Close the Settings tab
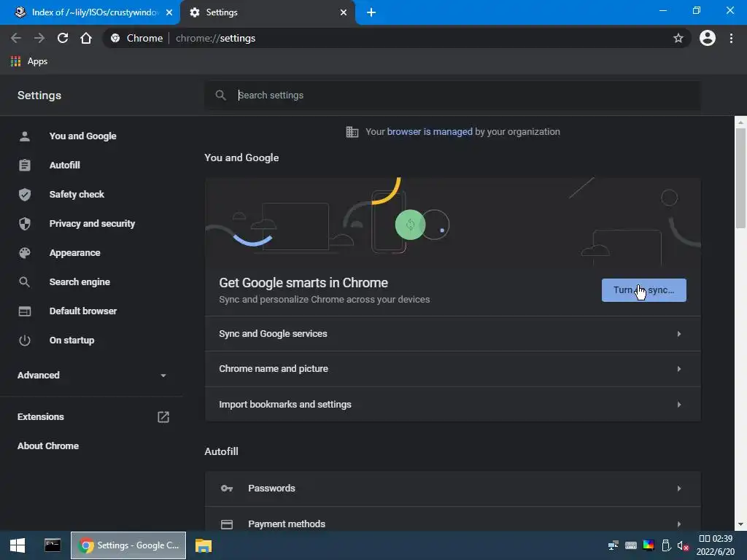The image size is (747, 560). click(x=344, y=12)
